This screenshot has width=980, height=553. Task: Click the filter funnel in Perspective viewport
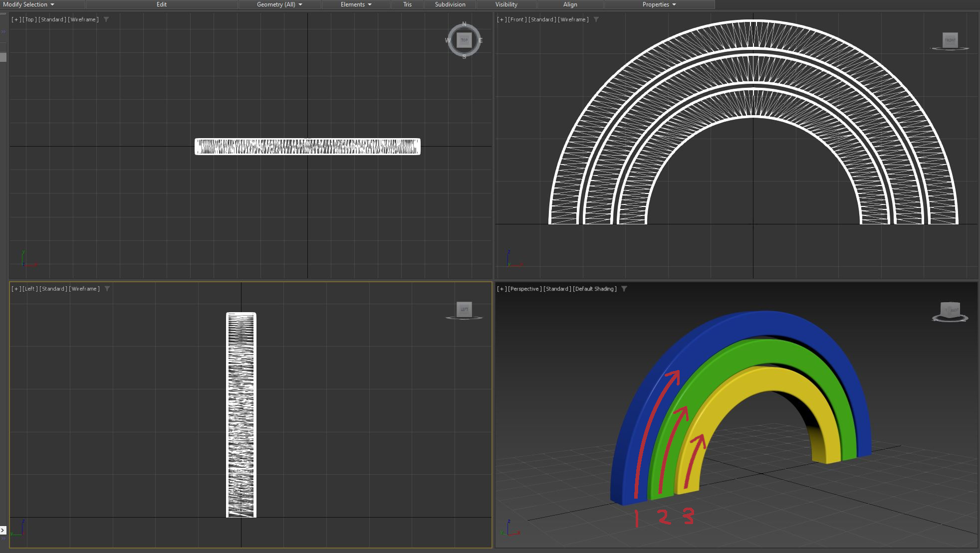point(624,289)
